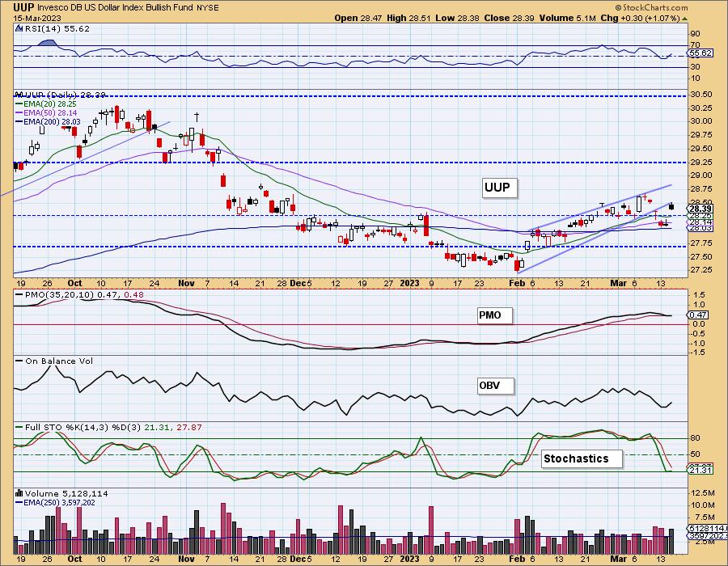
Task: Click the 50 level on Stochastics axis
Action: (x=696, y=454)
